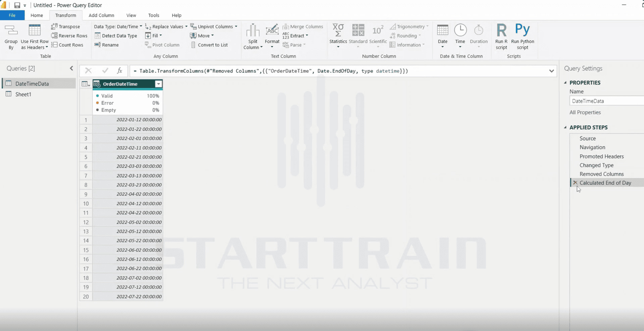Expand the formula bar

(551, 71)
